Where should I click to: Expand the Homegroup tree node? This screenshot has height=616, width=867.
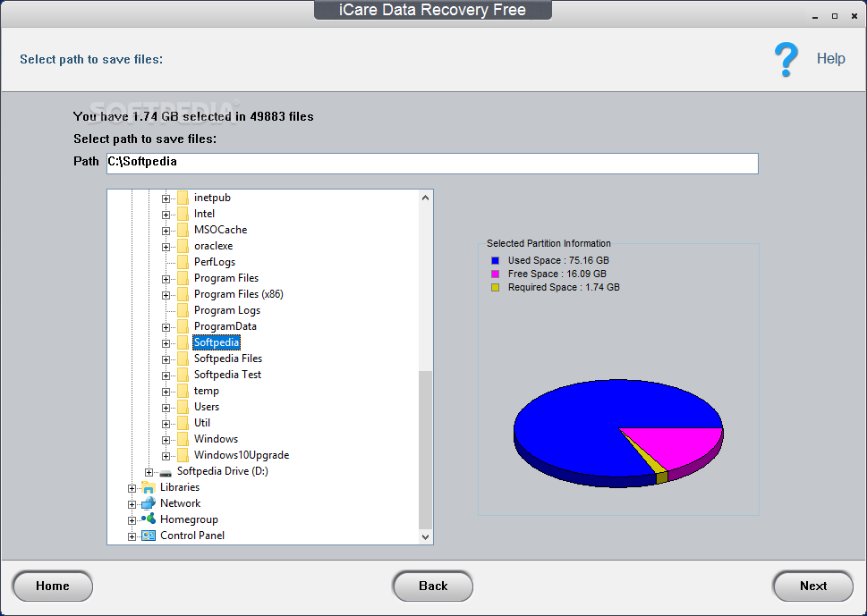132,519
